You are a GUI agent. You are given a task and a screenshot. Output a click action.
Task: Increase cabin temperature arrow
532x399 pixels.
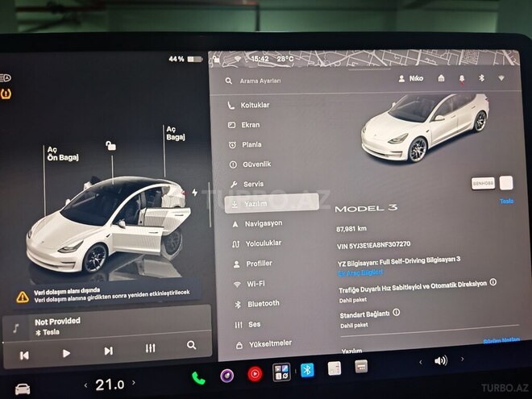134,382
